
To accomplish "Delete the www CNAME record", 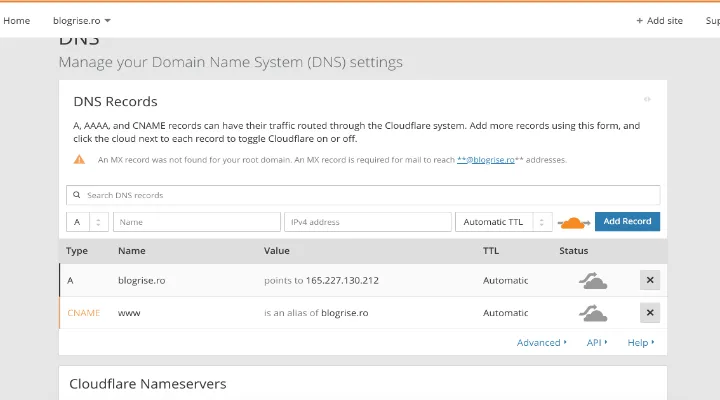I will point(650,313).
